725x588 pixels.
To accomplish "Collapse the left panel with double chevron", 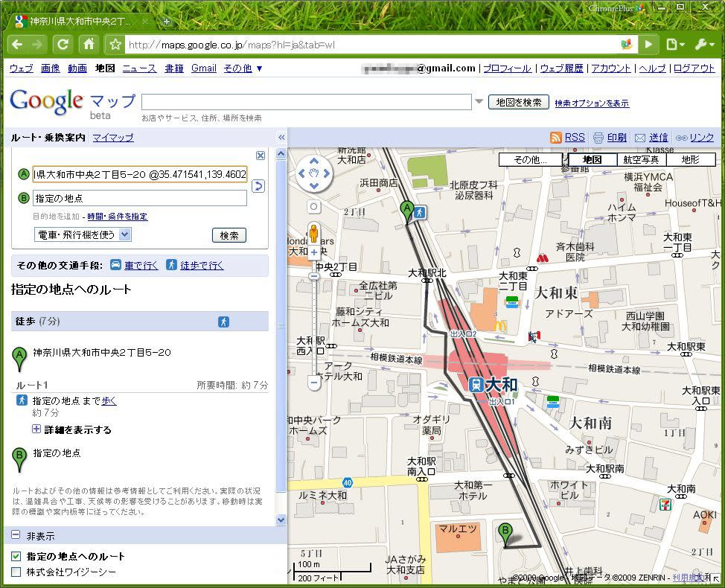I will point(281,138).
